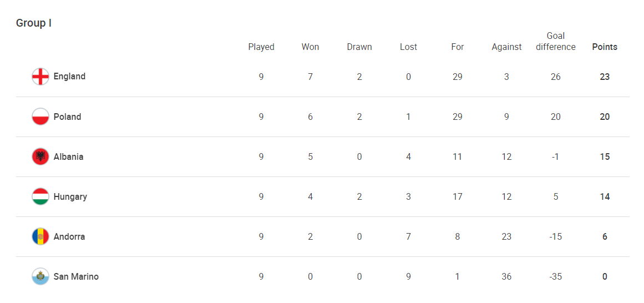Image resolution: width=644 pixels, height=303 pixels.
Task: Click the Against column header
Action: pos(506,47)
